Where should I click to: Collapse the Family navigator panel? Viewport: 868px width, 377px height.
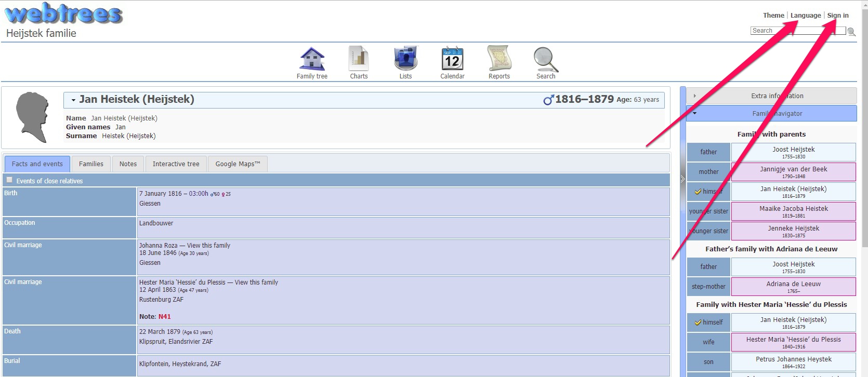pos(771,114)
